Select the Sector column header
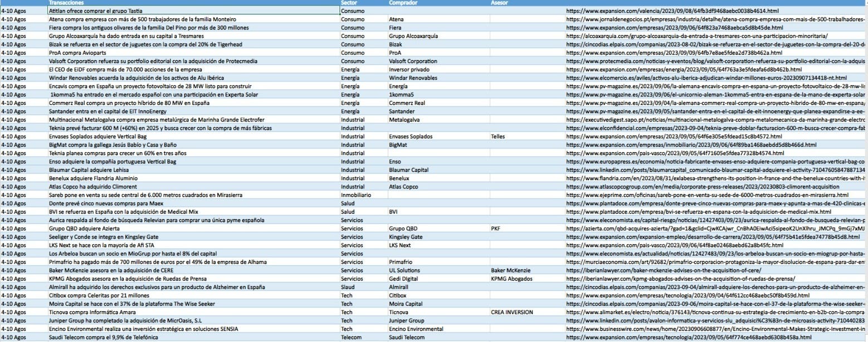Viewport: 868px width, 342px height. [x=348, y=3]
